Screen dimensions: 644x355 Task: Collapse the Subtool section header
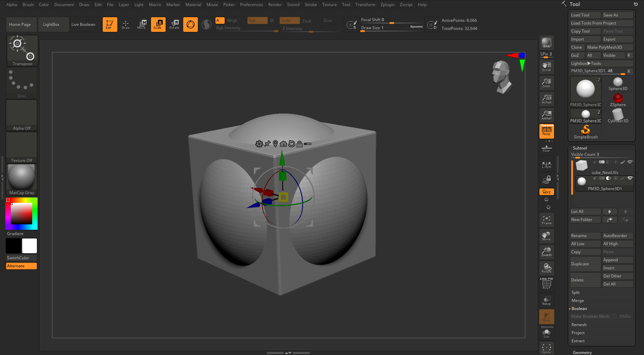pyautogui.click(x=580, y=148)
